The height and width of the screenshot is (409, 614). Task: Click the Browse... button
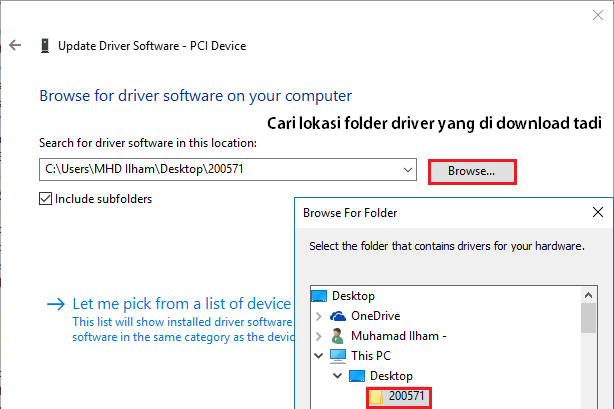point(472,171)
